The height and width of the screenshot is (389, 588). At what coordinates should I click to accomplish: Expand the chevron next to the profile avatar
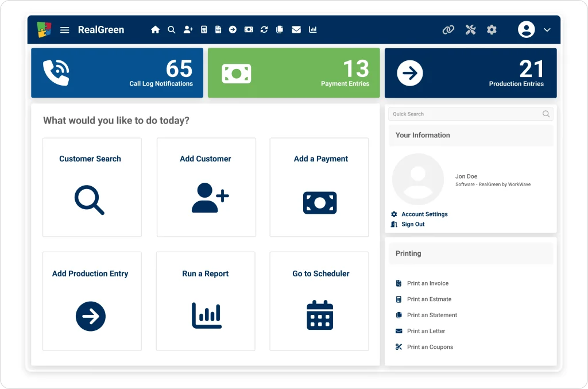coord(547,29)
